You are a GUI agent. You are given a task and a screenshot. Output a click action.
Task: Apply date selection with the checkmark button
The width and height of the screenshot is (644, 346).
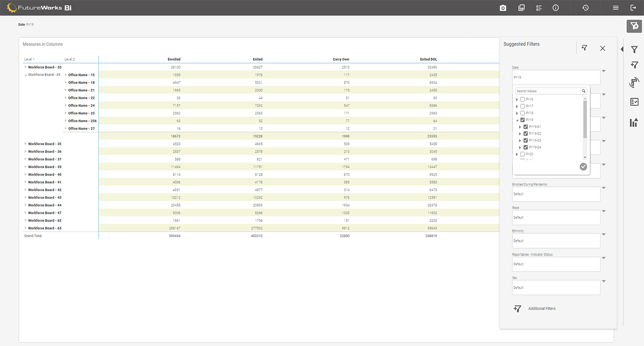pos(583,166)
